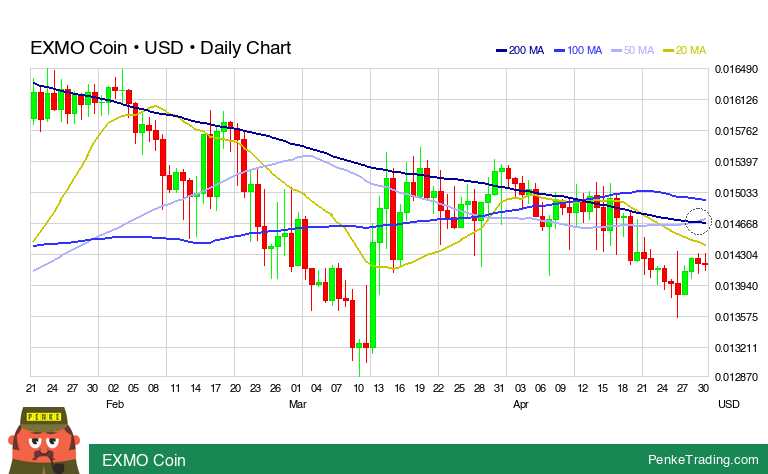Click the chart title EXMO Coin USD Daily Chart
Viewport: 768px width, 474px height.
(x=161, y=48)
